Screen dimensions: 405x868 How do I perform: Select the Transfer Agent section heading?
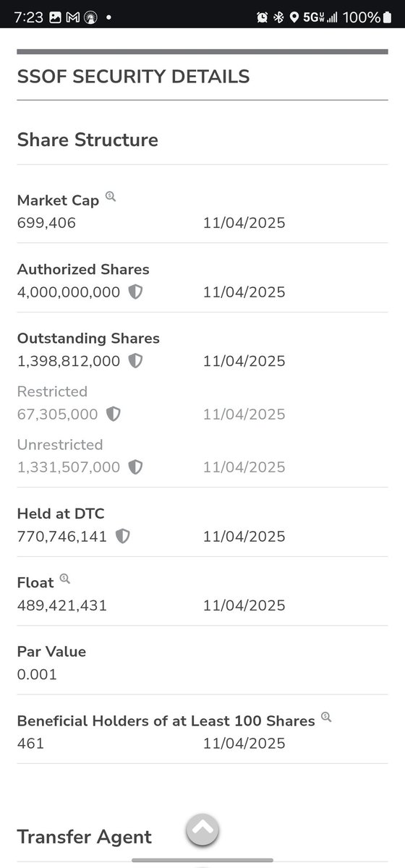click(85, 837)
